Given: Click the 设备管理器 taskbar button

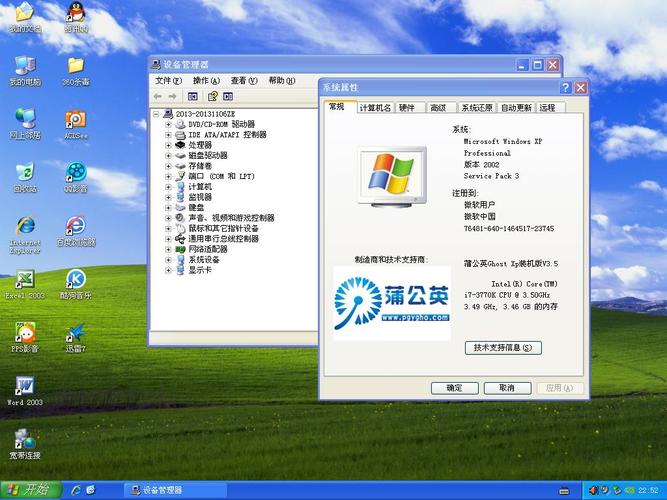Looking at the screenshot, I should click(175, 490).
